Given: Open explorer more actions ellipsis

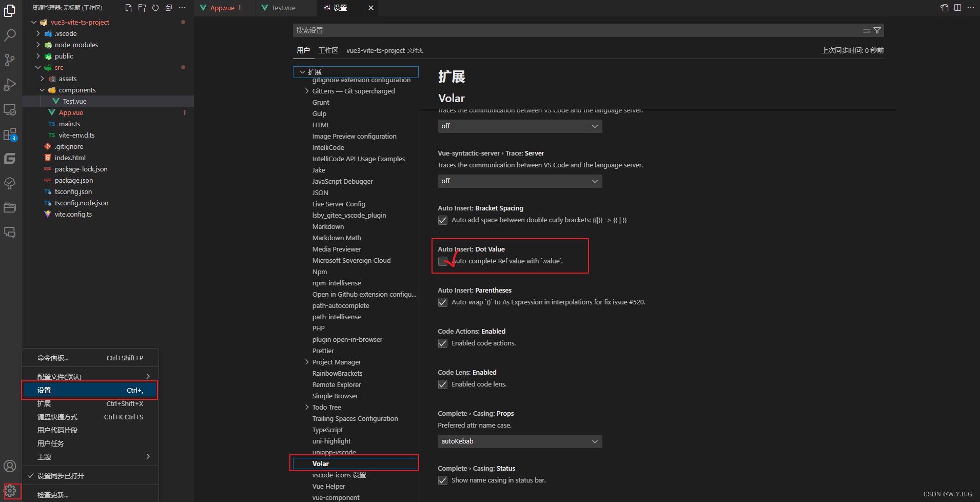Looking at the screenshot, I should click(182, 8).
